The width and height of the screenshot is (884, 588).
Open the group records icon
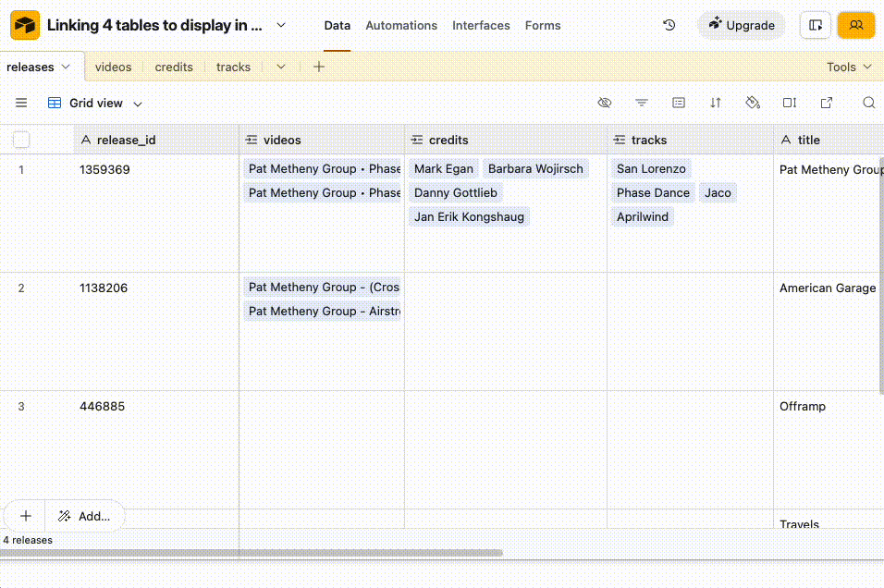point(679,103)
